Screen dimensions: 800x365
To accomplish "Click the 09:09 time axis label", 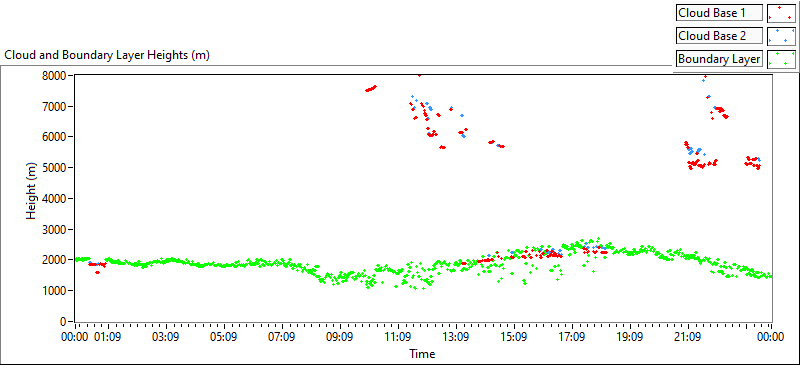I will point(340,337).
